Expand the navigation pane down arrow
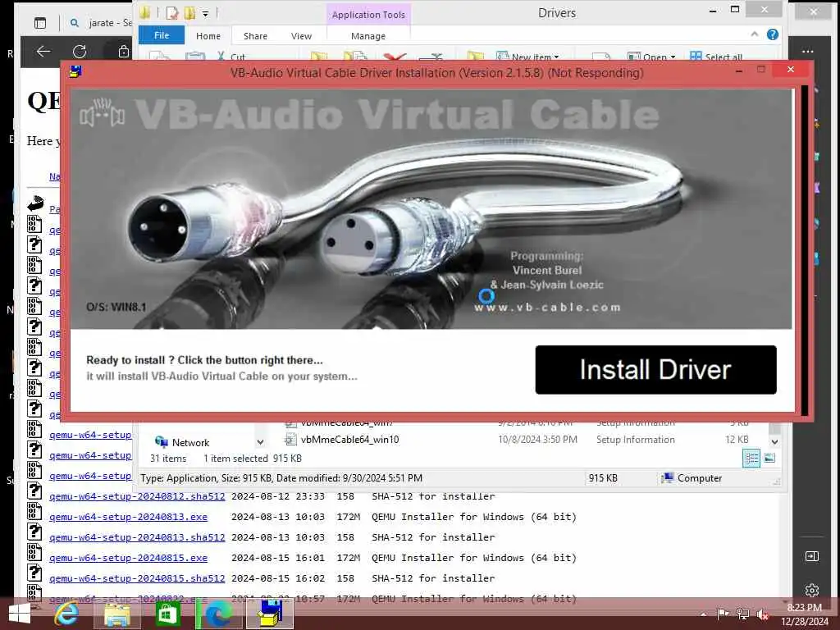The image size is (840, 630). [x=260, y=442]
